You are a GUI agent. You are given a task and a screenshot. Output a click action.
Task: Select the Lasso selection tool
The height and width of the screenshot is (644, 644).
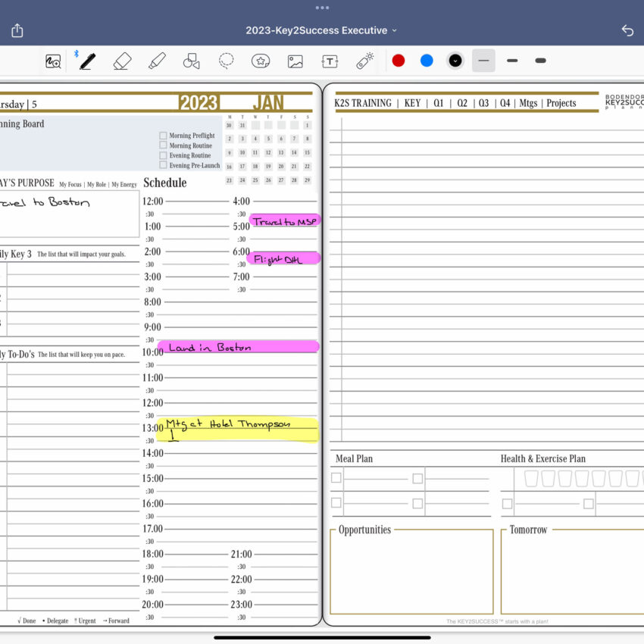pyautogui.click(x=226, y=61)
